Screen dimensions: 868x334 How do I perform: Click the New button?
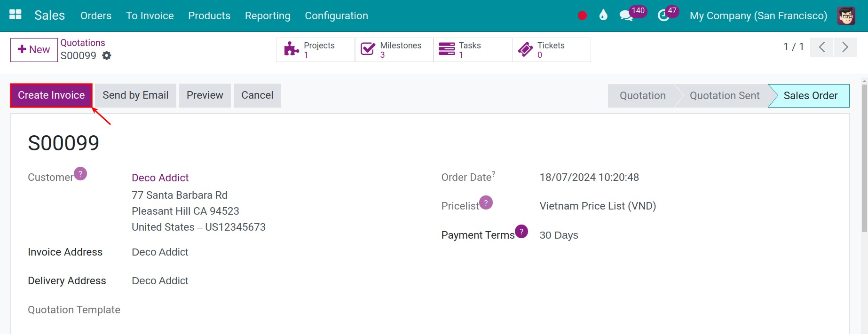[x=34, y=49]
